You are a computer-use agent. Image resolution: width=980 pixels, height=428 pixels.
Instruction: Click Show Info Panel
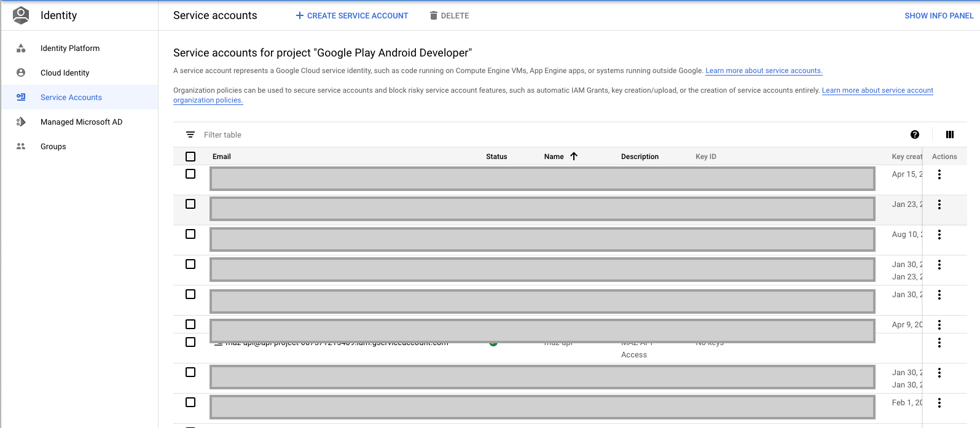coord(939,15)
